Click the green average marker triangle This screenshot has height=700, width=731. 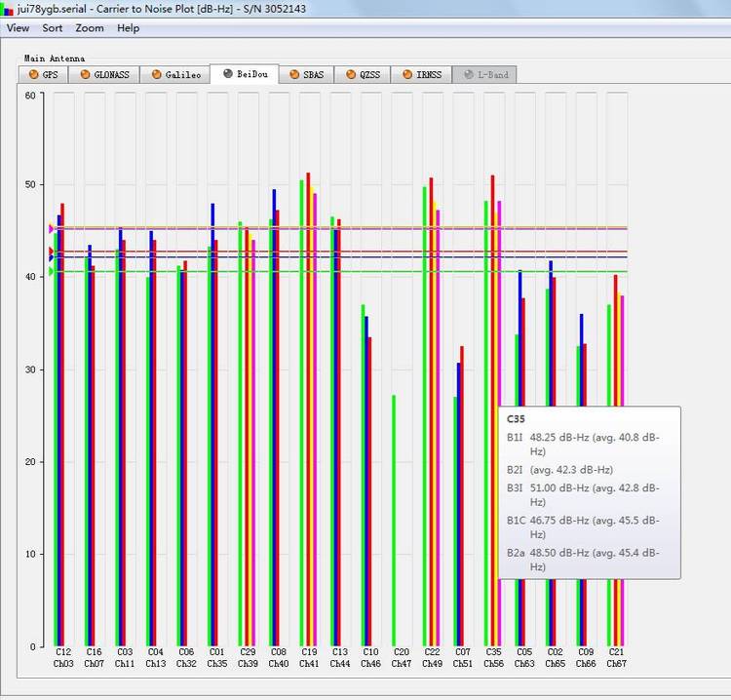[x=51, y=271]
